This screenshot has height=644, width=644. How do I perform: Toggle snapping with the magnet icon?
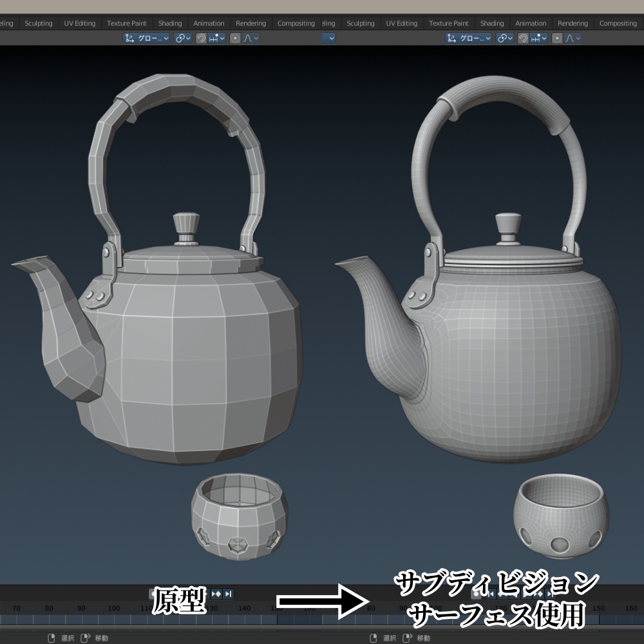pyautogui.click(x=200, y=37)
